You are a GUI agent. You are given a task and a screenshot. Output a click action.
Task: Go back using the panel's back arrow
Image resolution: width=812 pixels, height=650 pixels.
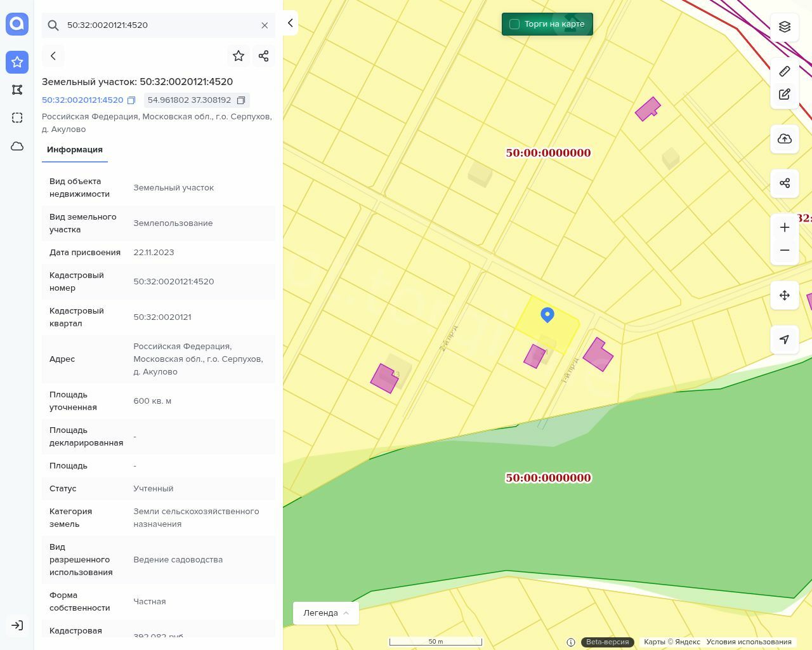53,56
